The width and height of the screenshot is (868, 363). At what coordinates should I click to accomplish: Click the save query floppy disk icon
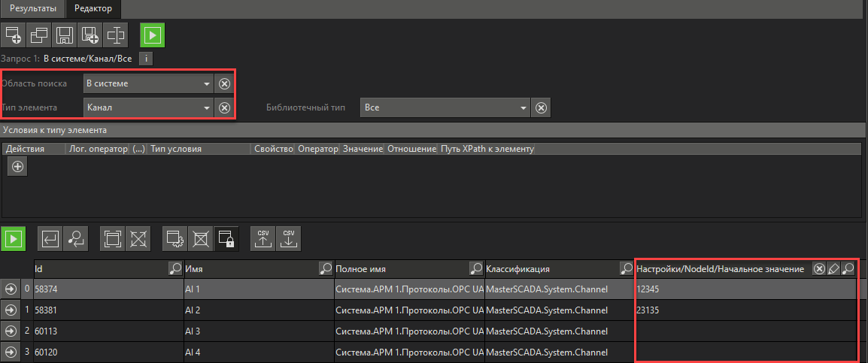point(65,35)
